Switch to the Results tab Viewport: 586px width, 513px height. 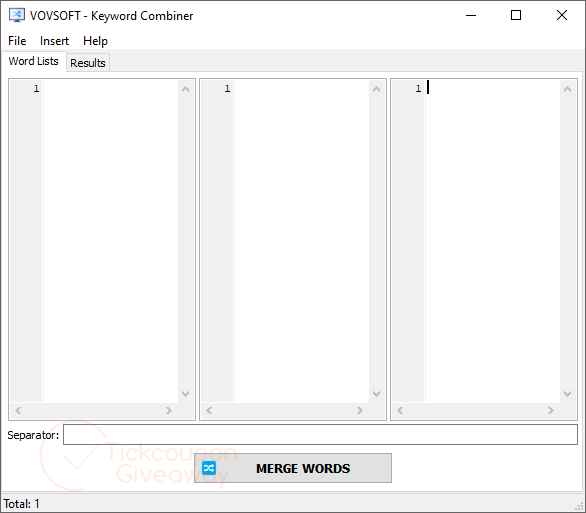click(88, 63)
